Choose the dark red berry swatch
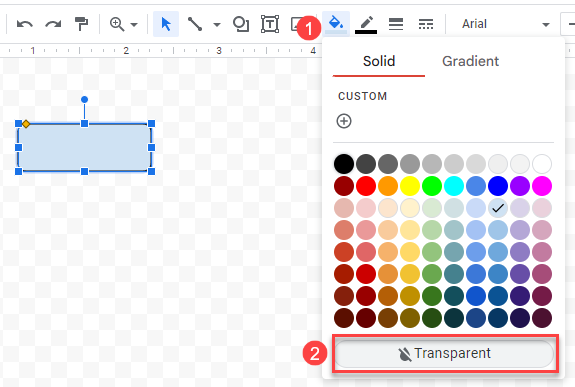This screenshot has width=575, height=387. 344,186
